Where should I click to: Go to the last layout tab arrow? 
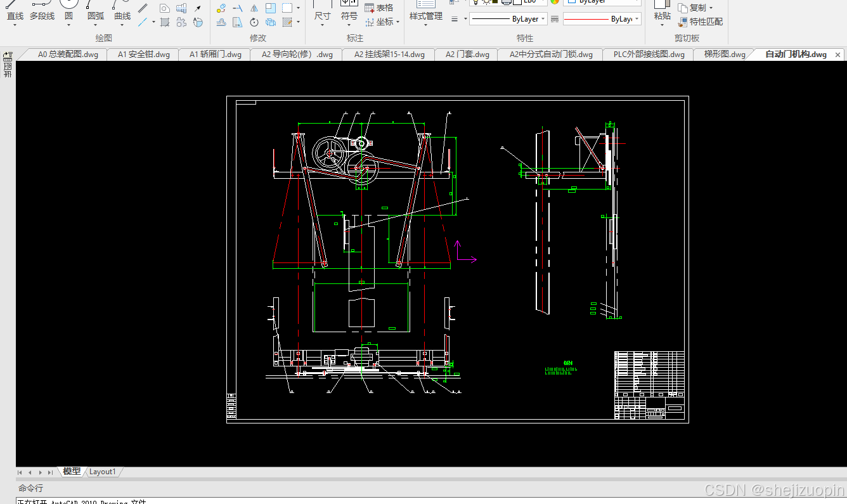coord(50,472)
